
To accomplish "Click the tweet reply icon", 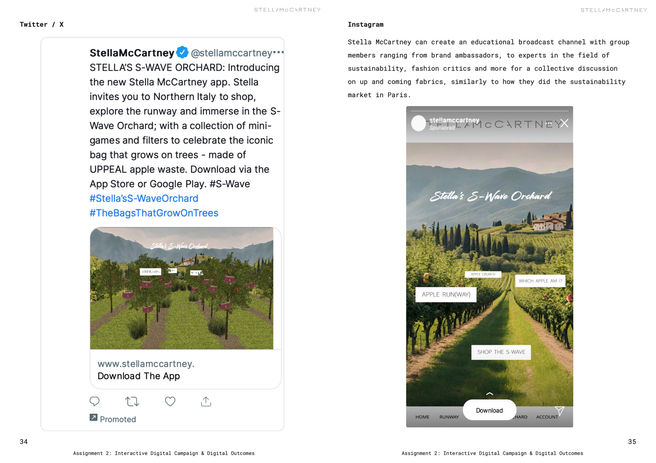I will pos(95,401).
